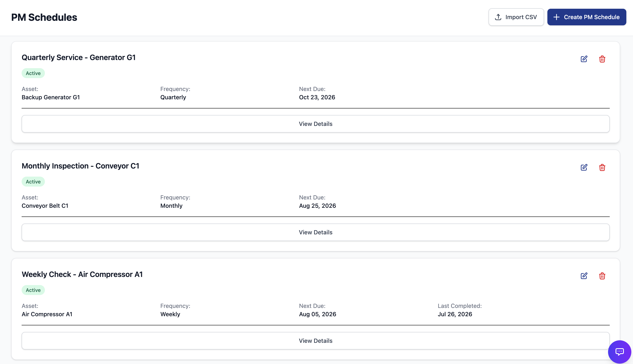The height and width of the screenshot is (364, 633).
Task: Delete the Weekly Check Air Compressor A1 schedule
Action: (x=602, y=276)
